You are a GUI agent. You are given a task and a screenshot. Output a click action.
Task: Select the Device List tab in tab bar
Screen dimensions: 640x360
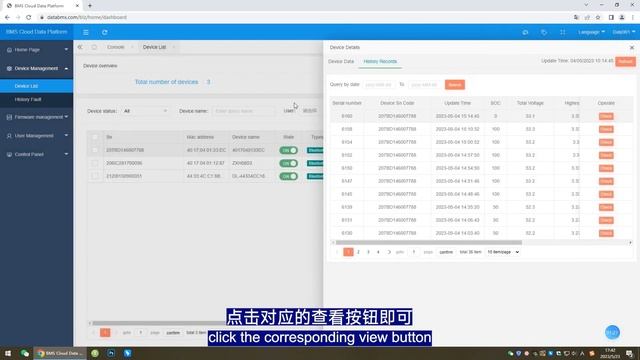[x=154, y=47]
